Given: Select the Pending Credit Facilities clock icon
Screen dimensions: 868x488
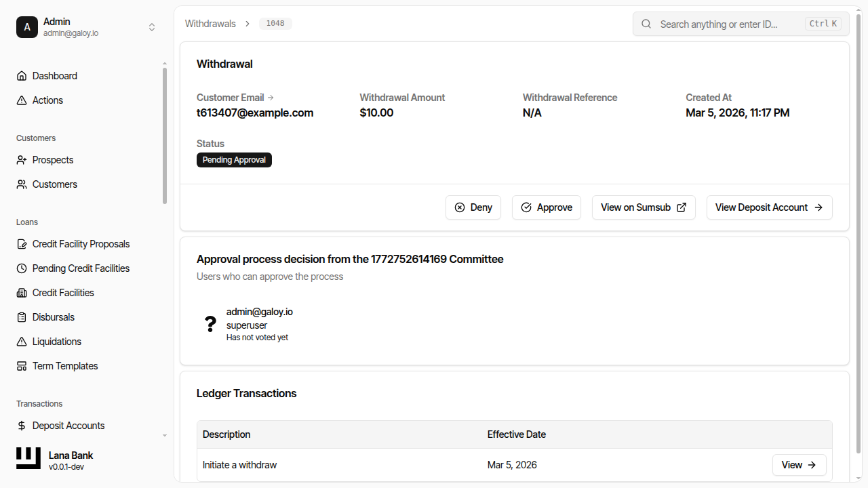Looking at the screenshot, I should 21,268.
